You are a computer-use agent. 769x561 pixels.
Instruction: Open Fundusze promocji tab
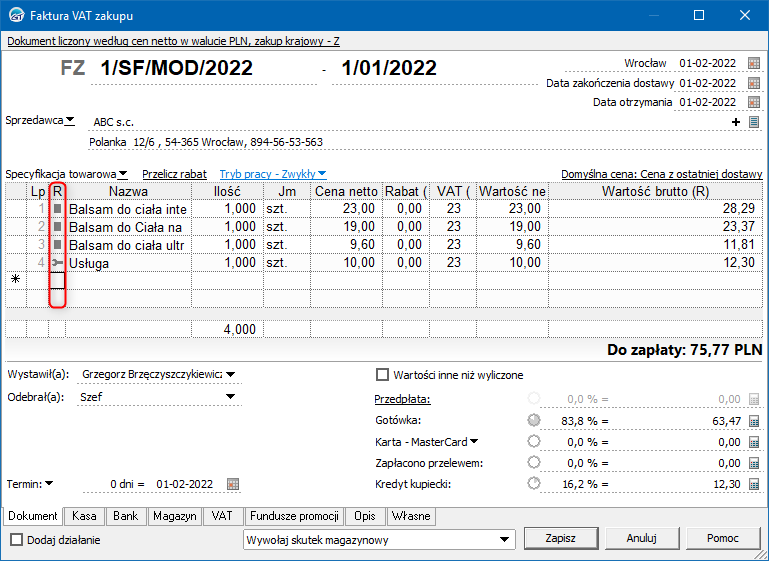click(294, 516)
